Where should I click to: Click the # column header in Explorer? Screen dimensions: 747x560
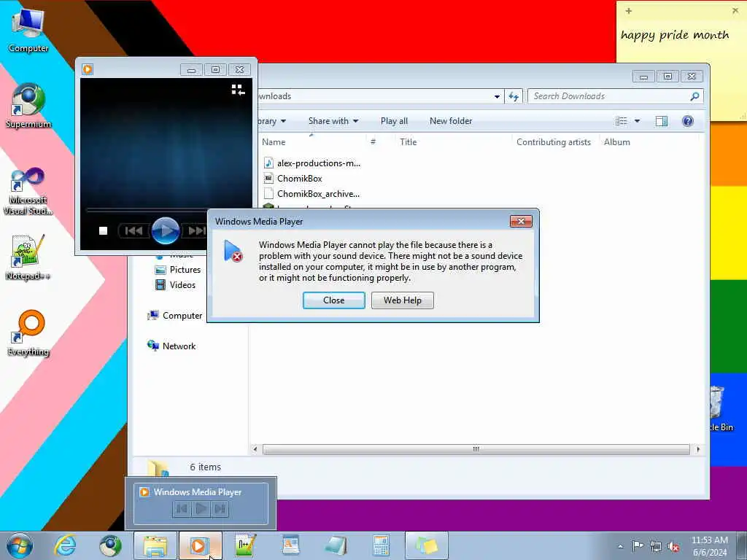373,142
